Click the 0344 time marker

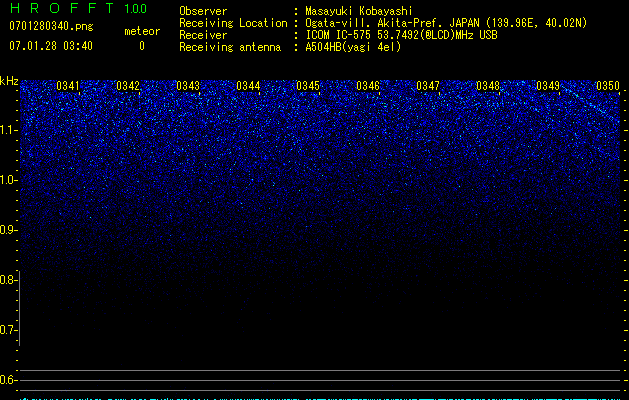tap(248, 86)
